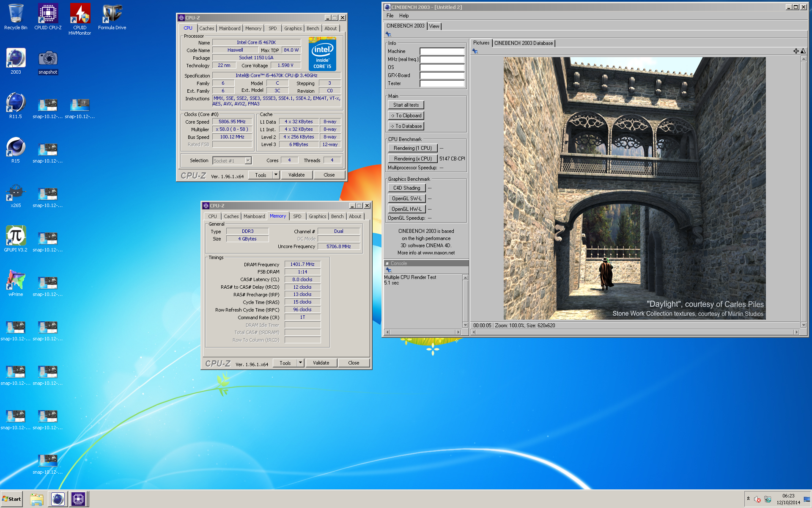Open Memory tab in upper CPU-Z window

pyautogui.click(x=253, y=28)
